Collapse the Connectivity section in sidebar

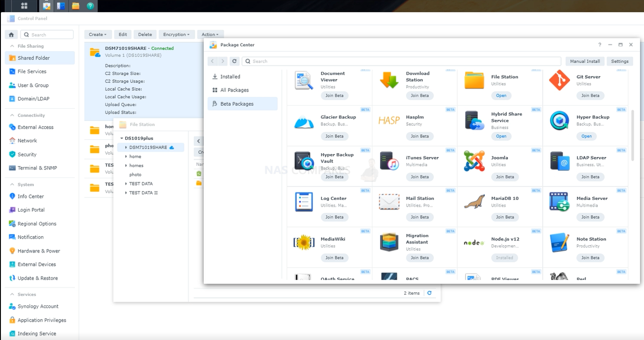(x=12, y=115)
